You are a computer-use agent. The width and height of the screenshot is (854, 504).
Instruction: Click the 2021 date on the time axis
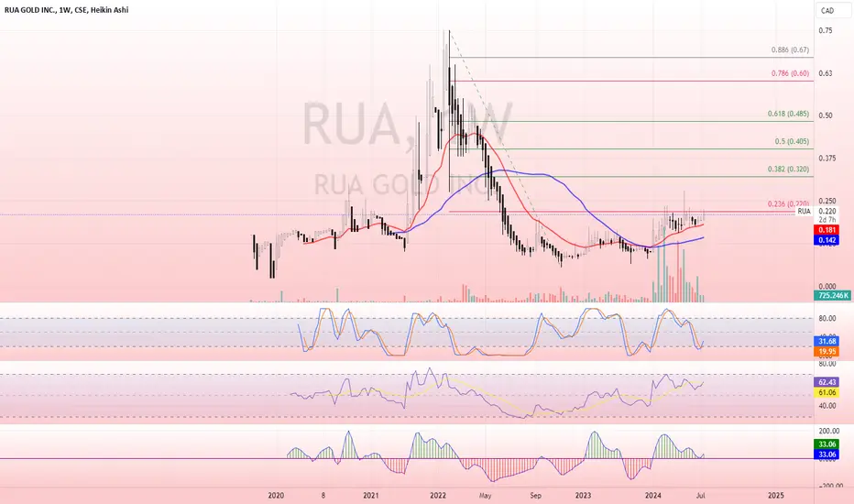point(370,495)
